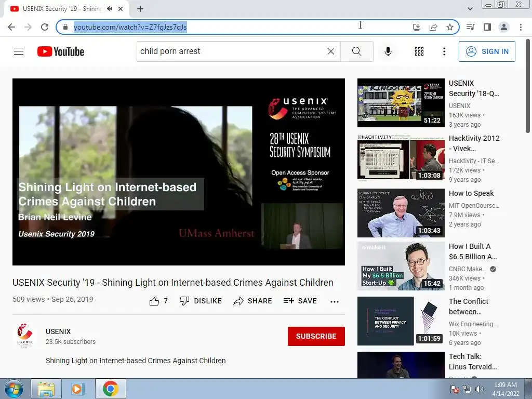Screen dimensions: 532x399
Task: Open 'How to Speak' title link
Action: coord(471,193)
